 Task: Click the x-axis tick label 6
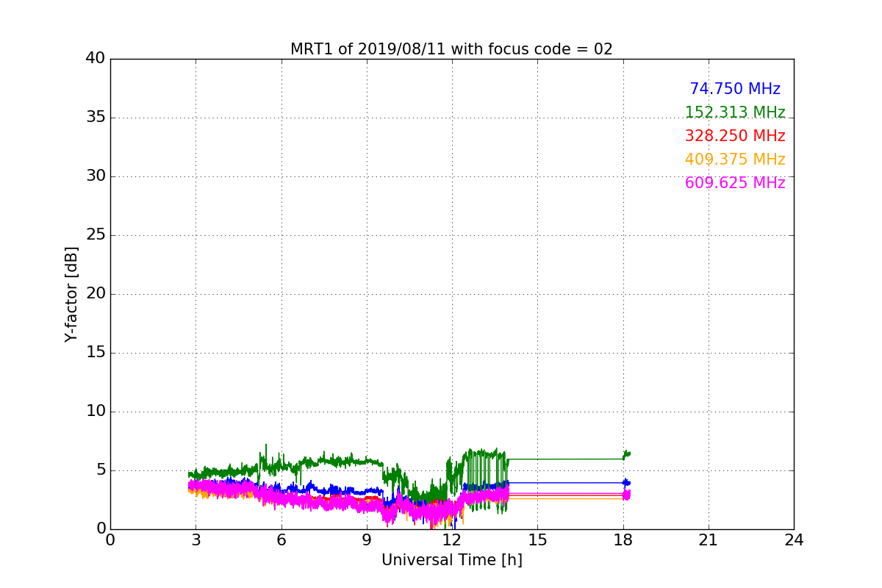click(x=281, y=539)
